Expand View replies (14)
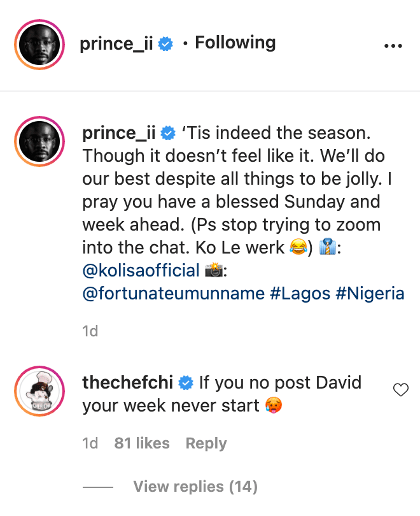Screen dimensions: 420x516 click(x=195, y=487)
